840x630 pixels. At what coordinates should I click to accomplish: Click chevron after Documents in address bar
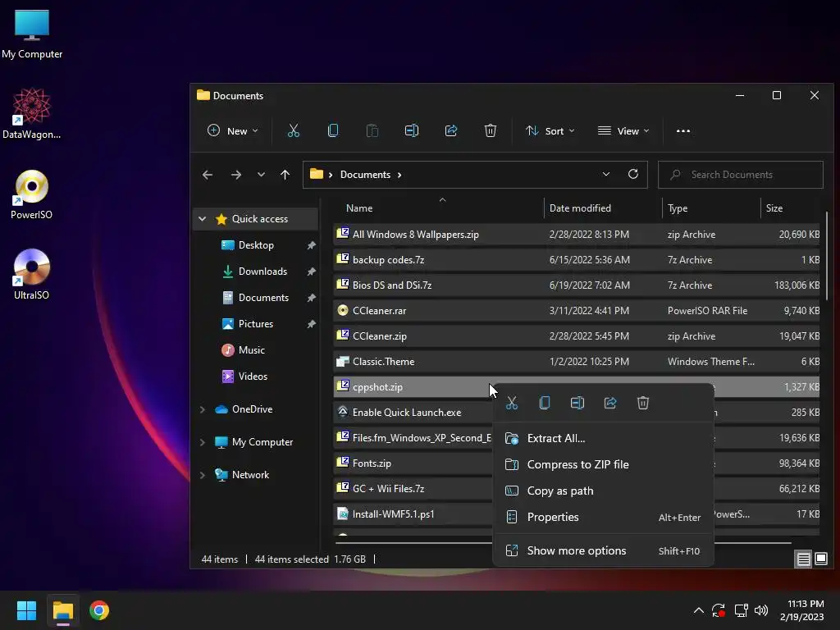pyautogui.click(x=399, y=175)
